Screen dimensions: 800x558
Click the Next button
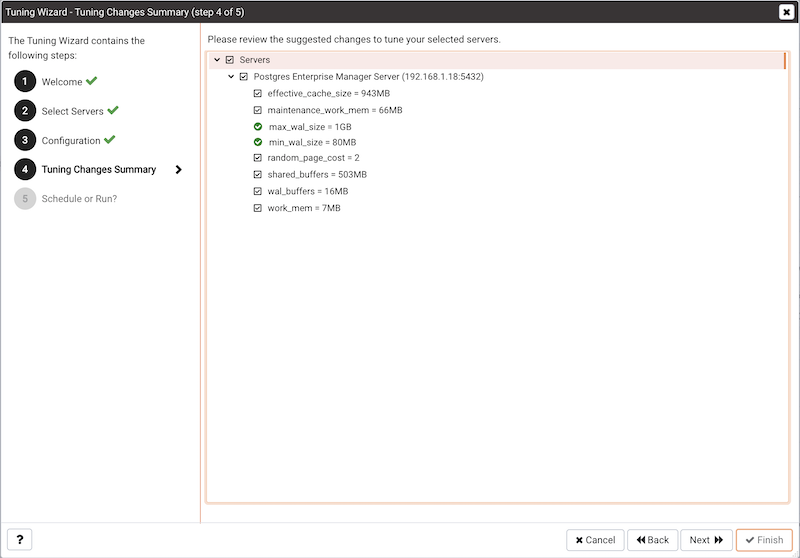706,540
